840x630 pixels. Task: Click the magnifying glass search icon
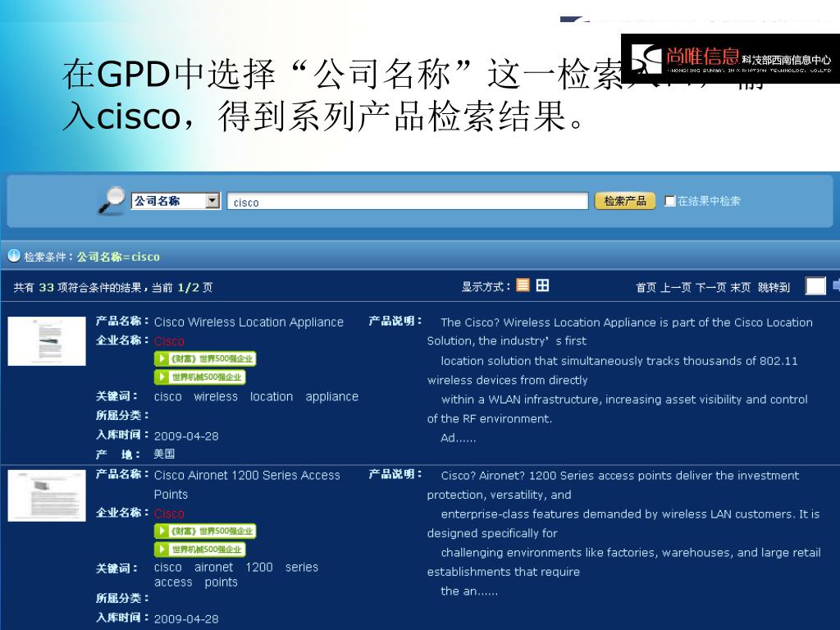coord(112,201)
